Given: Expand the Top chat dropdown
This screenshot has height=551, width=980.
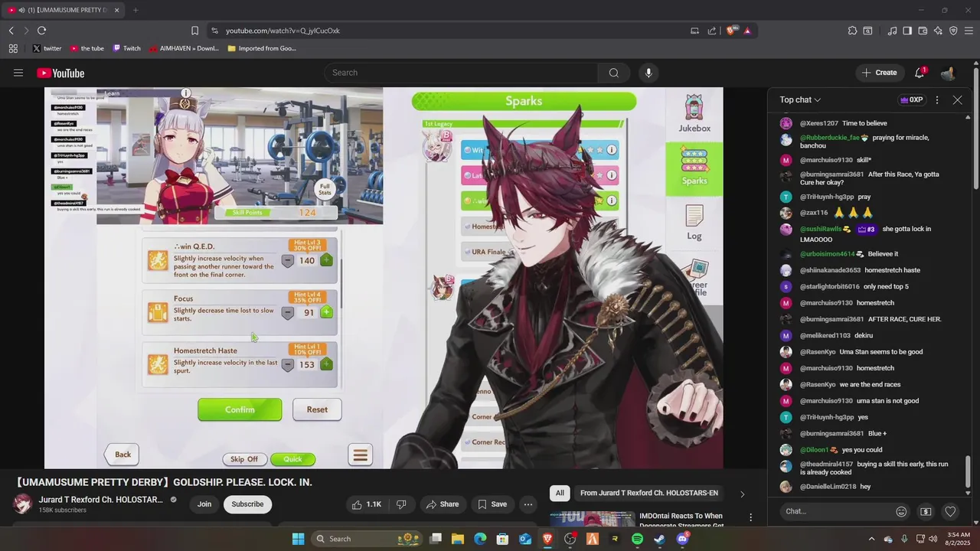Looking at the screenshot, I should [800, 99].
